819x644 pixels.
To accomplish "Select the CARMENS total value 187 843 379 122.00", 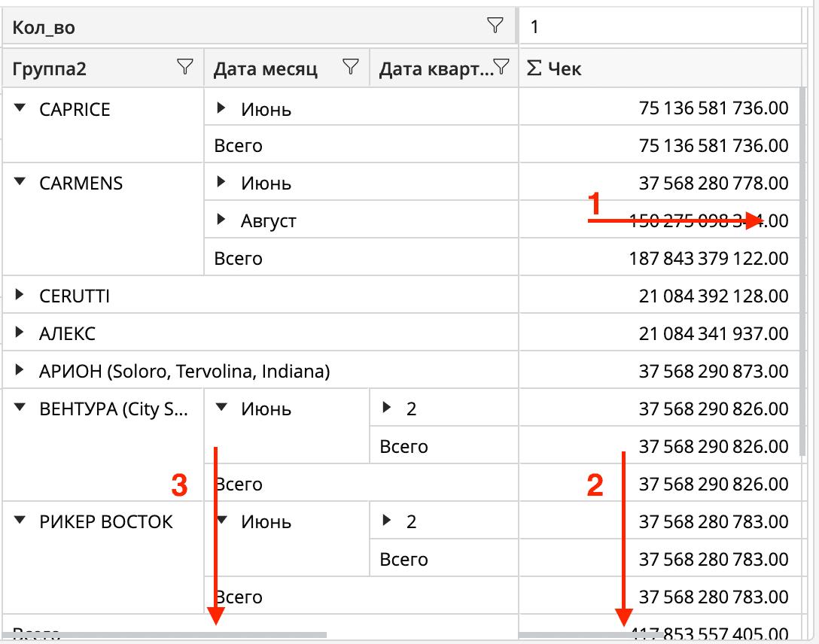I will (708, 259).
